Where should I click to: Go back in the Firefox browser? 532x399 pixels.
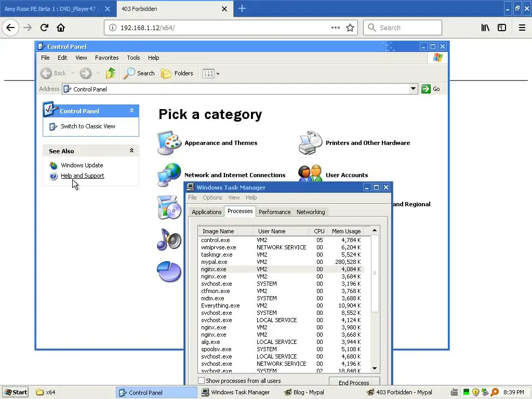[10, 28]
